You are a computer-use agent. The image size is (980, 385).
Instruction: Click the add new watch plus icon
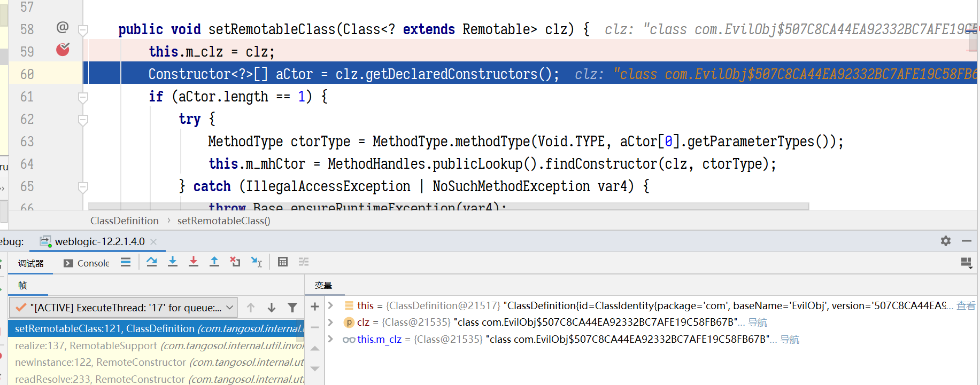click(x=315, y=307)
